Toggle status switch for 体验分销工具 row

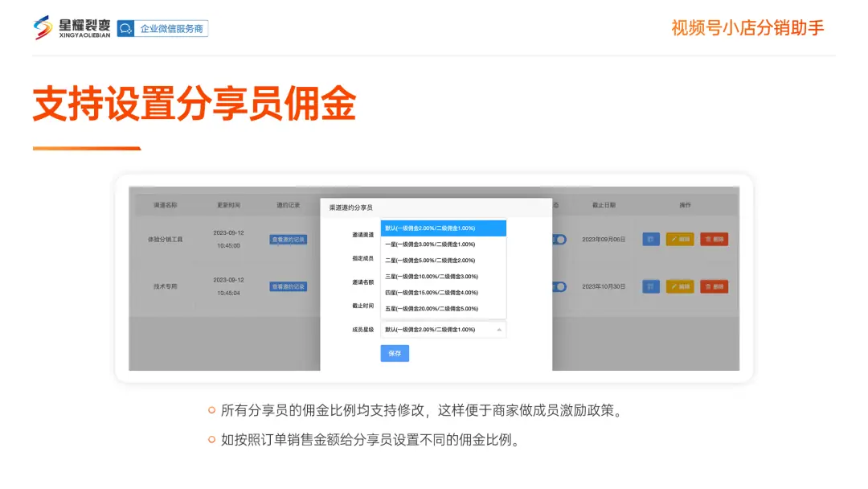[559, 239]
